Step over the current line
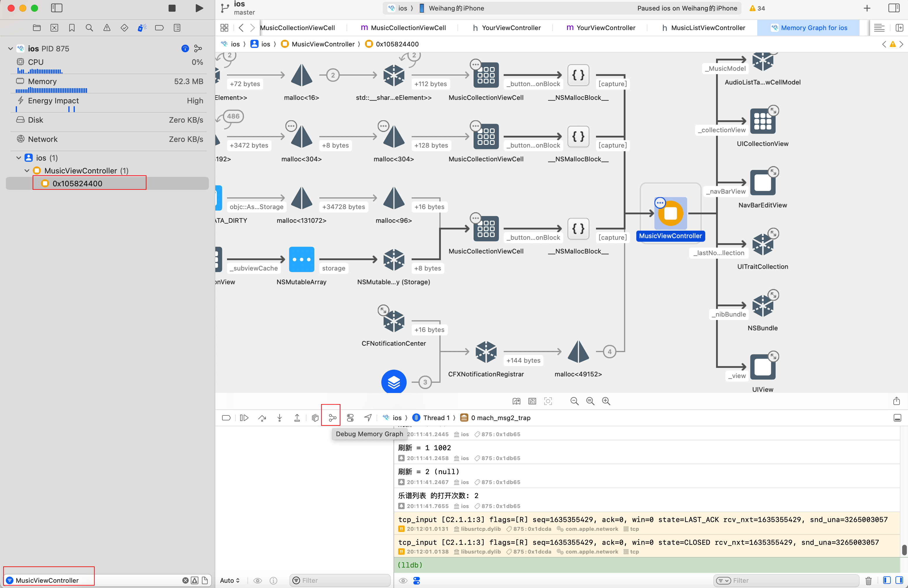Viewport: 908px width, 588px height. point(262,418)
